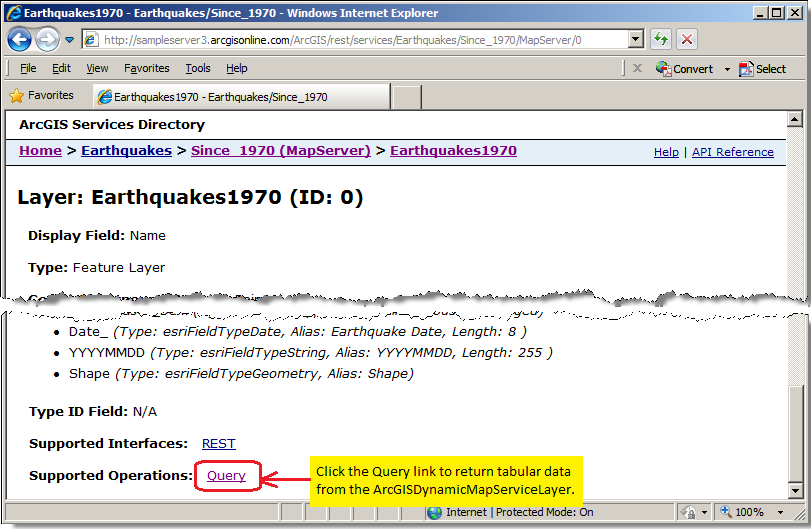Expand the 100% zoom dropdown arrow
The image size is (811, 529).
pos(780,512)
